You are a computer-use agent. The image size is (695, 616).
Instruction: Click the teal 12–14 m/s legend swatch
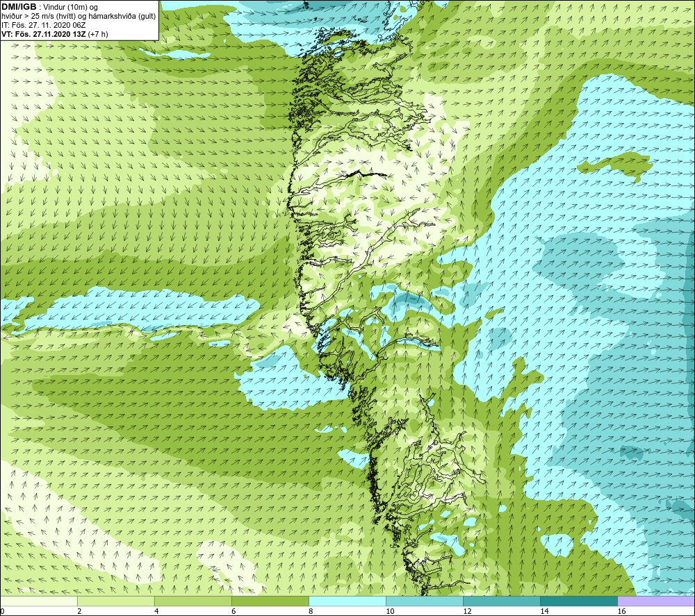point(502,601)
